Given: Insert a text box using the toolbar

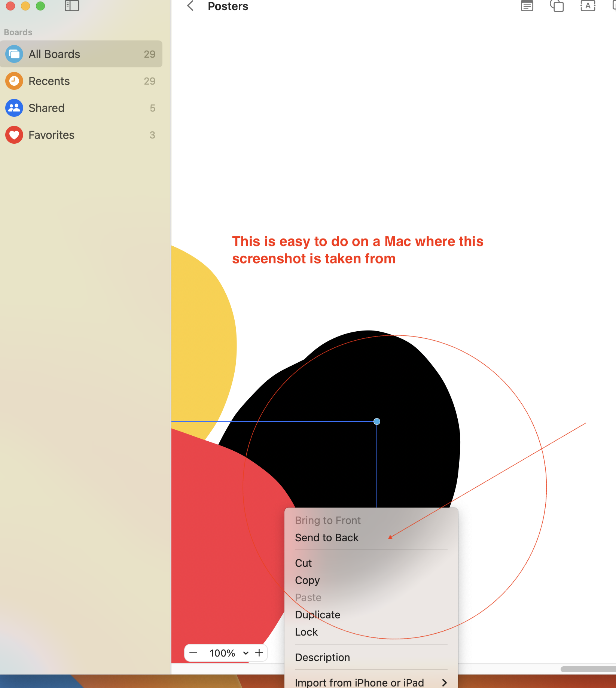Looking at the screenshot, I should click(588, 6).
